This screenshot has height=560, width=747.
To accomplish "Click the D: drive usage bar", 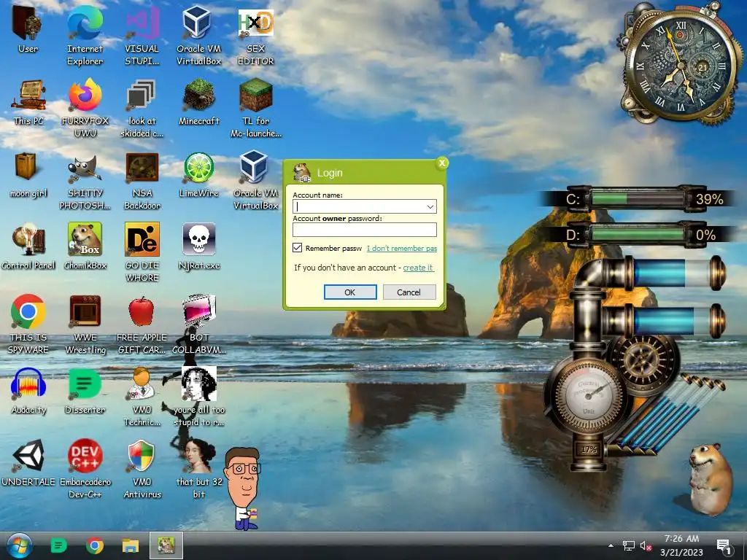I will tap(637, 234).
